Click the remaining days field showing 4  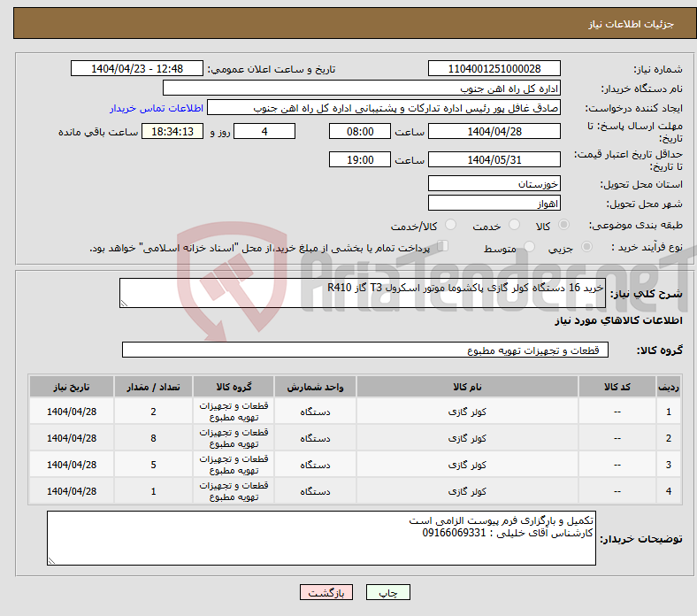pyautogui.click(x=264, y=132)
